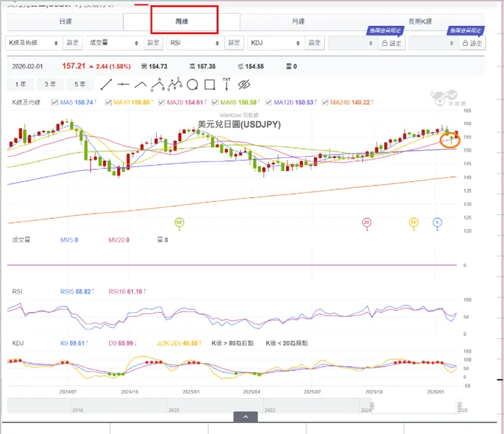This screenshot has width=504, height=434.
Task: Uncheck the MA60 moving average checkbox
Action: click(x=215, y=102)
